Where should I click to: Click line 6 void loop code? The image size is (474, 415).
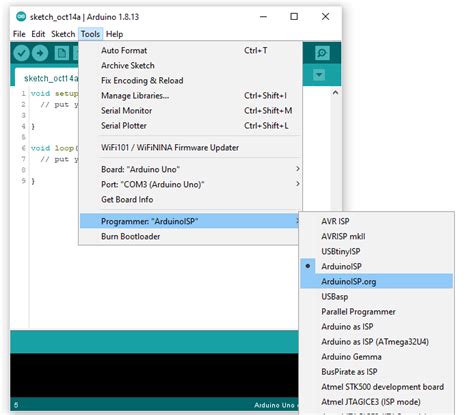54,148
